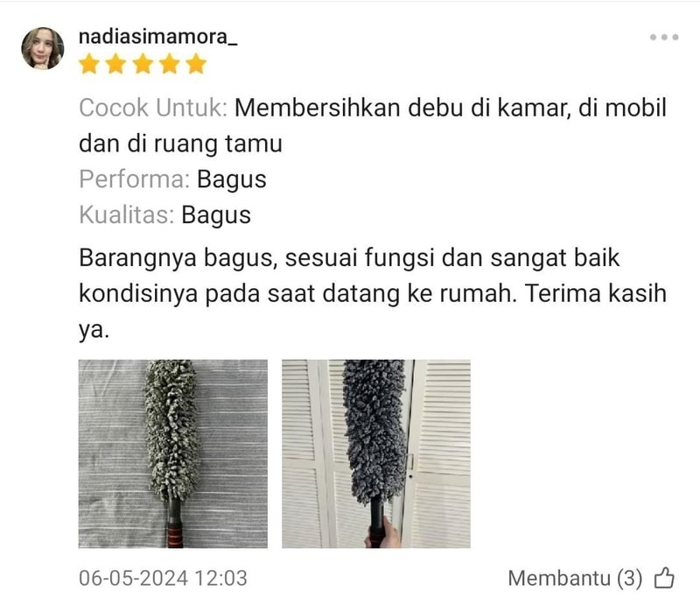Click the Cocok Untuk label
The height and width of the screenshot is (612, 700).
pyautogui.click(x=153, y=108)
